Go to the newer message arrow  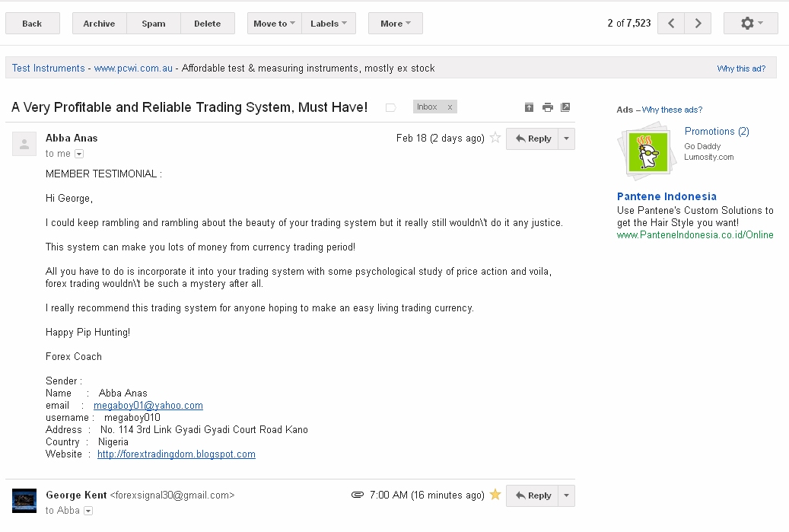pyautogui.click(x=671, y=23)
